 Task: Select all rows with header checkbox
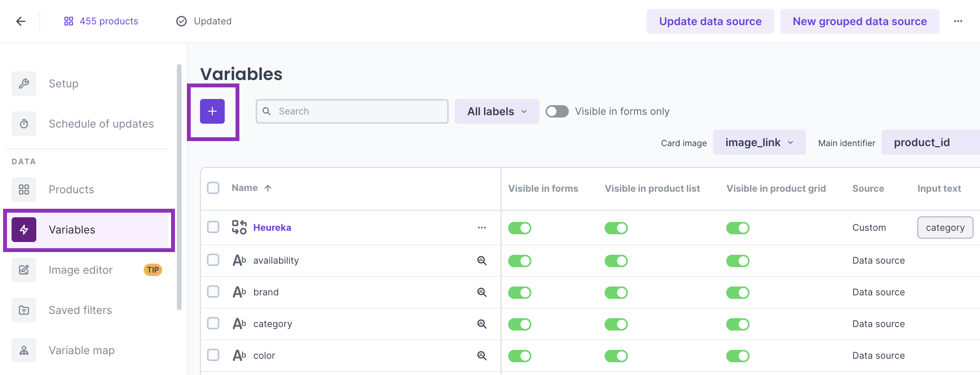(213, 188)
